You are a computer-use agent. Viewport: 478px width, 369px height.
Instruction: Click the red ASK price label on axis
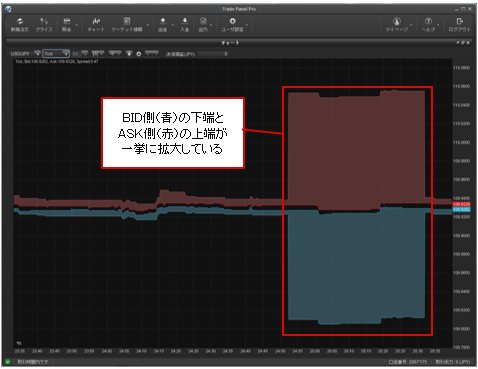pos(461,204)
